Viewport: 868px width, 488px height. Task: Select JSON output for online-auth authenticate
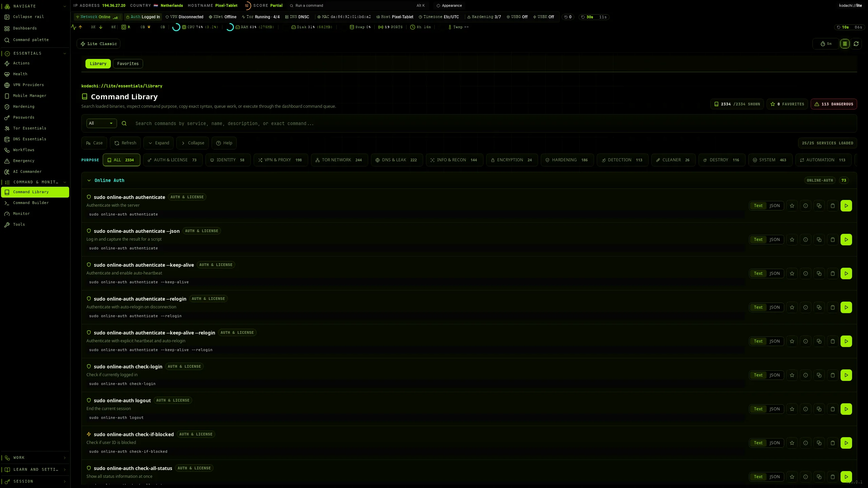[x=774, y=206]
